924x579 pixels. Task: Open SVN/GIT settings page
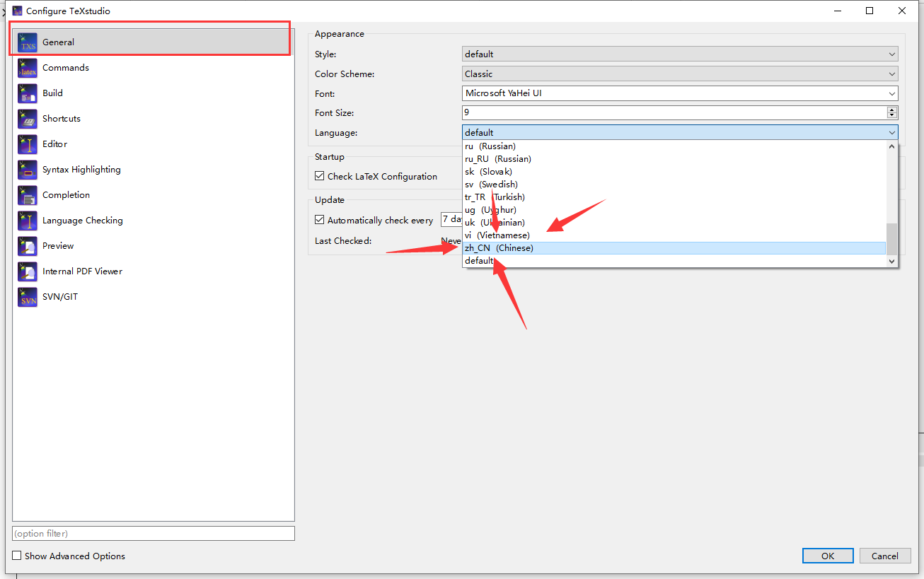click(153, 297)
